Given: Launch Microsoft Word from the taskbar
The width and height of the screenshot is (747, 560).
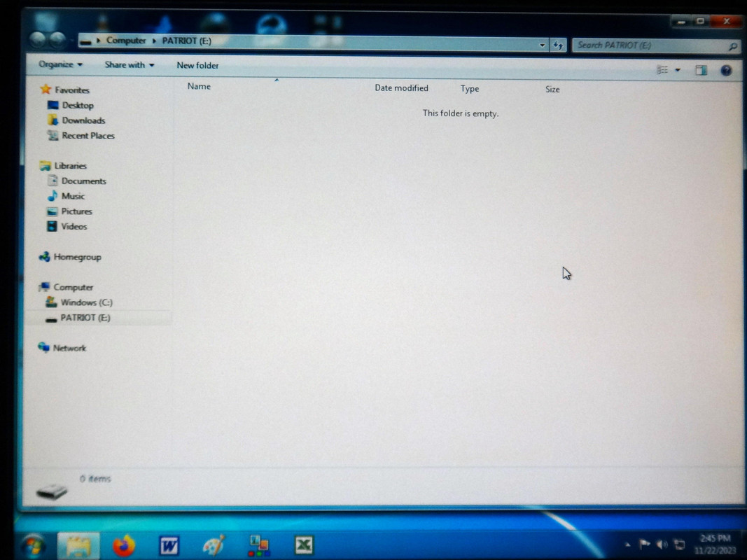Looking at the screenshot, I should click(169, 546).
